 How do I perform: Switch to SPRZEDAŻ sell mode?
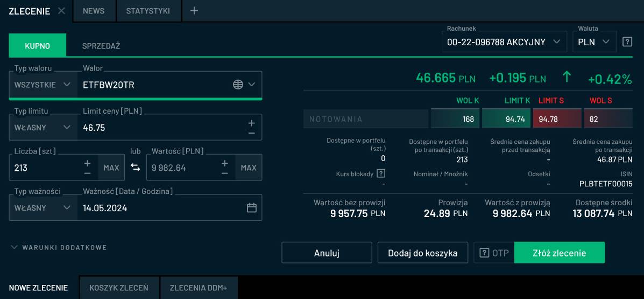[x=101, y=46]
